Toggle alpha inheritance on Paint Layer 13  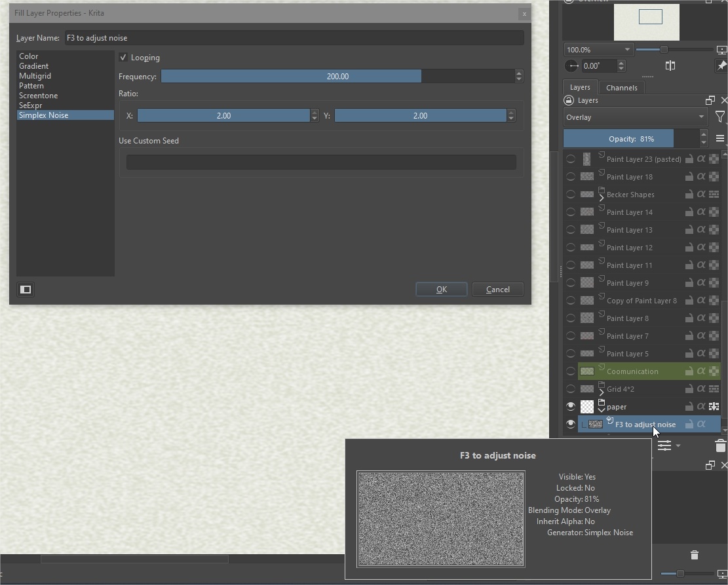click(x=701, y=230)
